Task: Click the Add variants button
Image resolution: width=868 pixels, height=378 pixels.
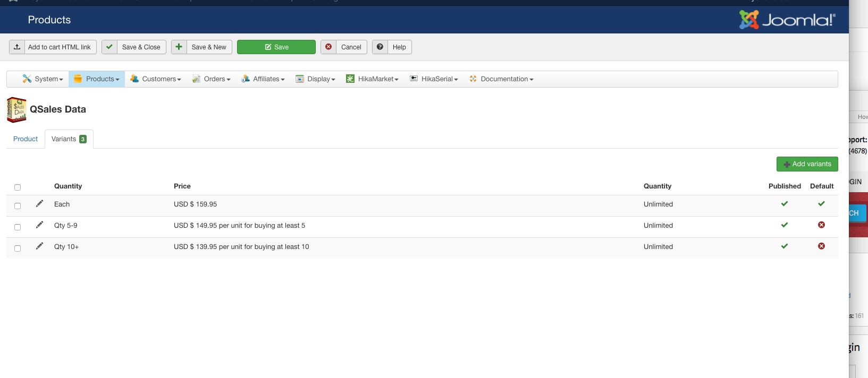Action: pos(807,164)
